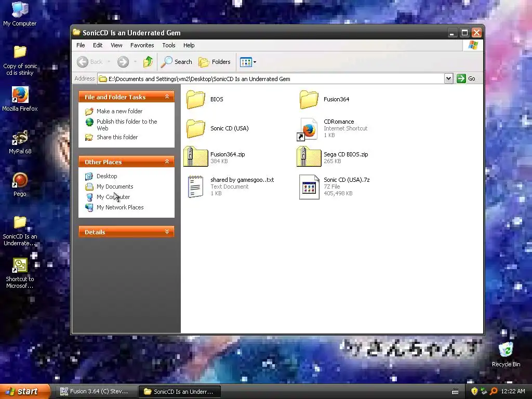
Task: Maximize the SonicCD Explorer window
Action: (x=464, y=33)
